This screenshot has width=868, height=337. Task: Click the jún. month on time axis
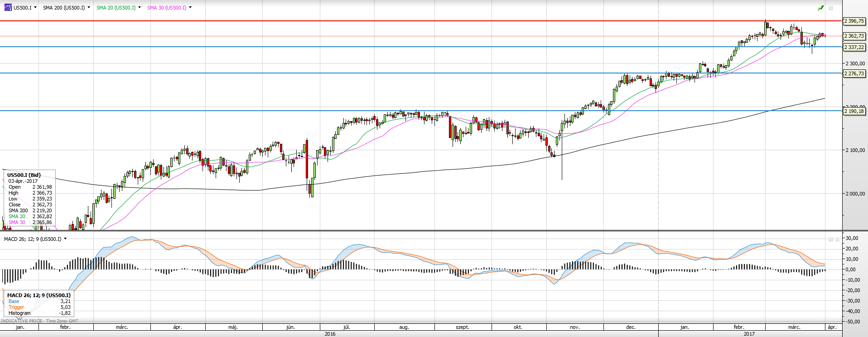[290, 327]
